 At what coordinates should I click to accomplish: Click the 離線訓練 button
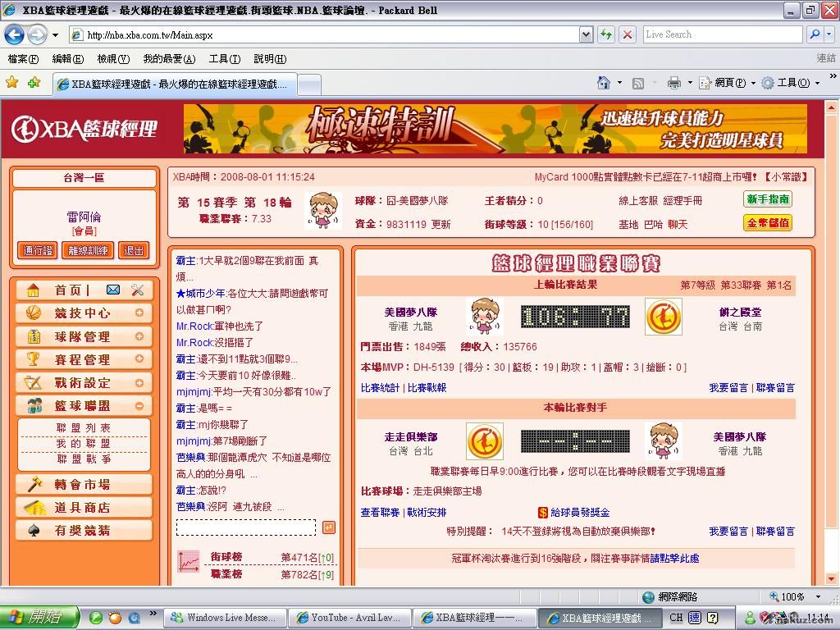tap(88, 250)
